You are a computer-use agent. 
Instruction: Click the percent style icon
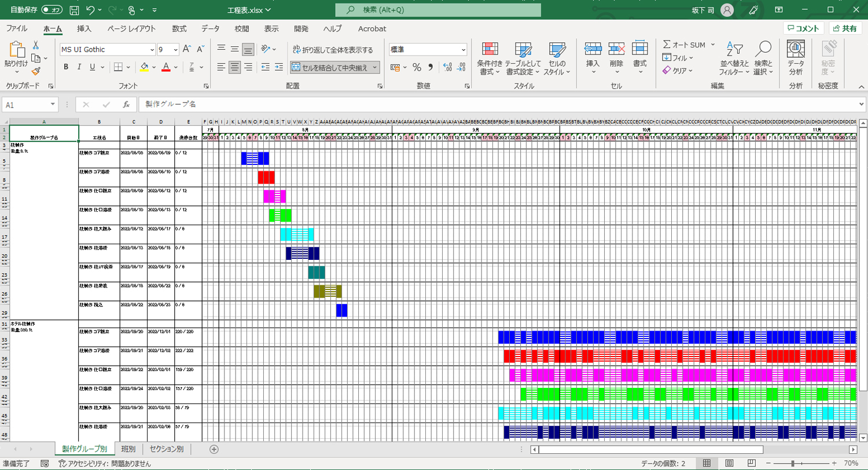pyautogui.click(x=416, y=67)
